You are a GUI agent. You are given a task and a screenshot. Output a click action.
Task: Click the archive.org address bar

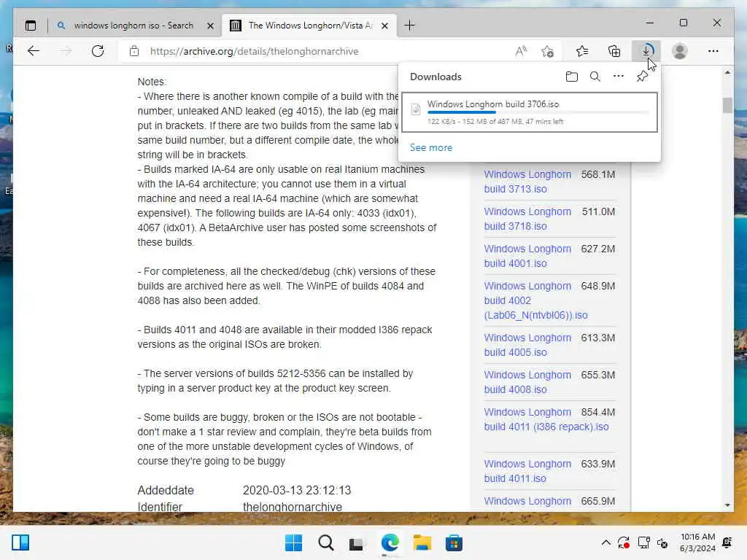(254, 52)
